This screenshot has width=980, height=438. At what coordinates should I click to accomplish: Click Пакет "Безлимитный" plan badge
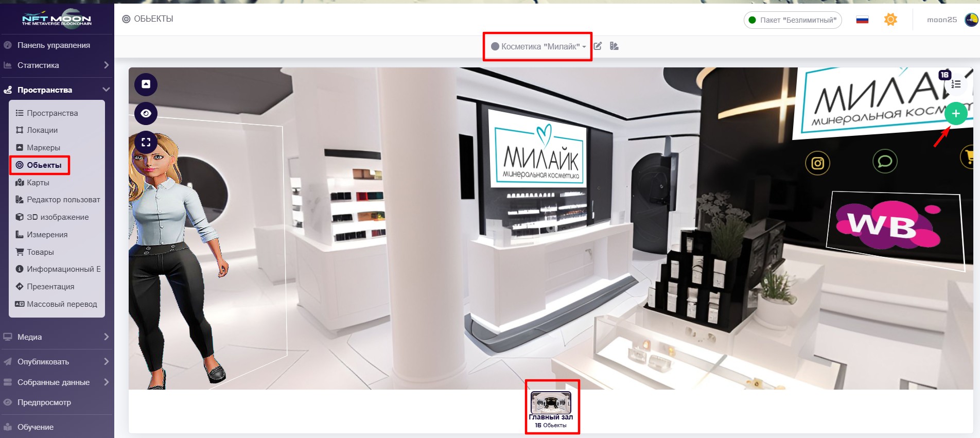pyautogui.click(x=793, y=20)
